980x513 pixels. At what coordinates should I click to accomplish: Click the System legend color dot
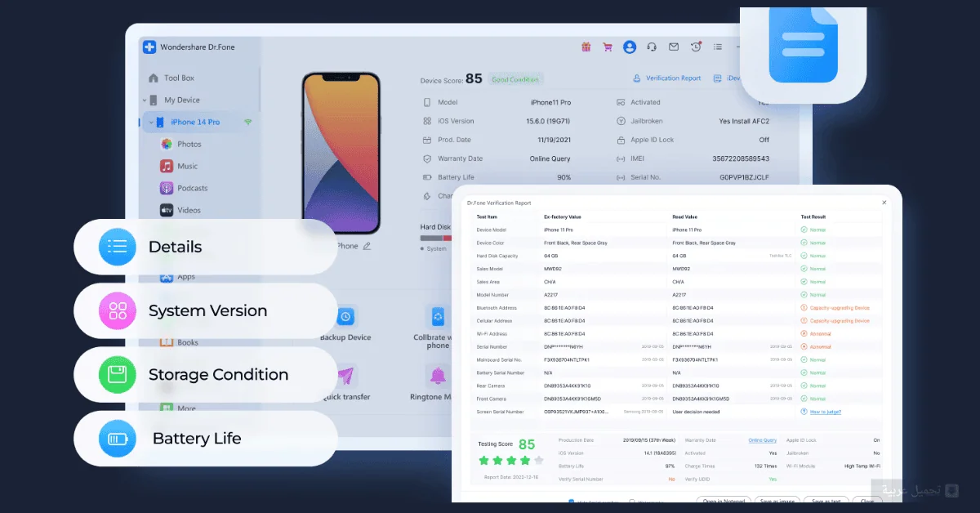coord(423,248)
